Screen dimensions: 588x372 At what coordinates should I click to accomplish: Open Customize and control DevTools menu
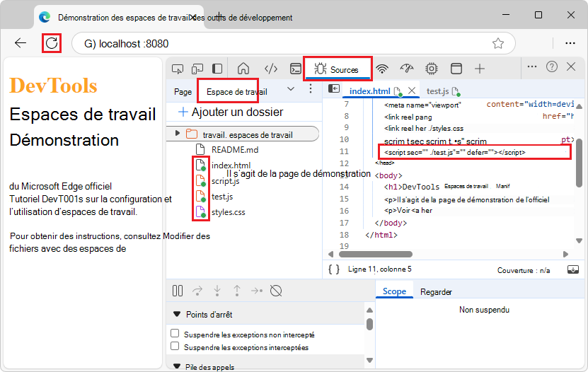pos(532,66)
